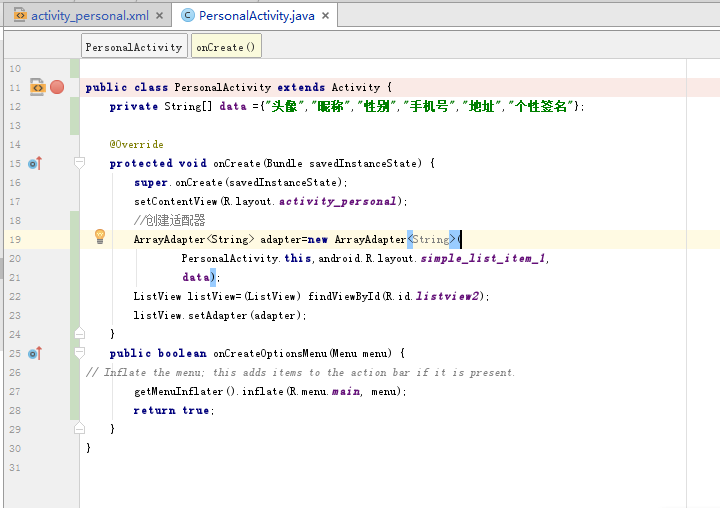720x508 pixels.
Task: Click 'return true' on line 28
Action: coord(172,410)
